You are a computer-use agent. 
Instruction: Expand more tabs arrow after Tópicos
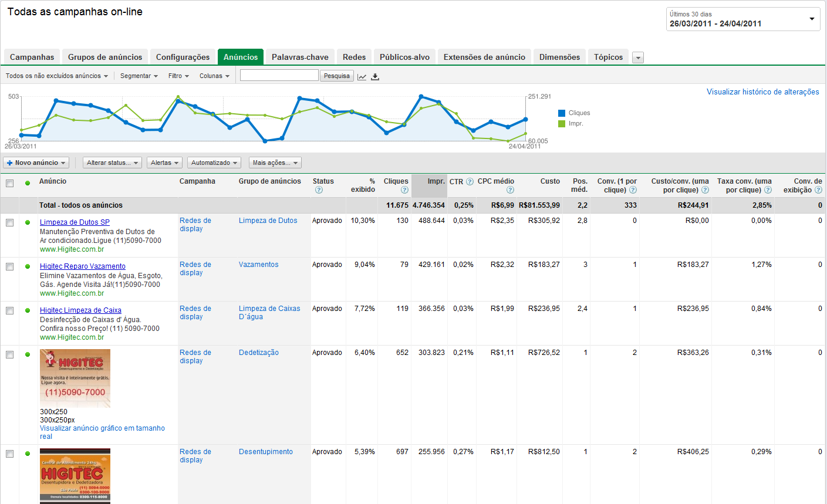pos(639,57)
